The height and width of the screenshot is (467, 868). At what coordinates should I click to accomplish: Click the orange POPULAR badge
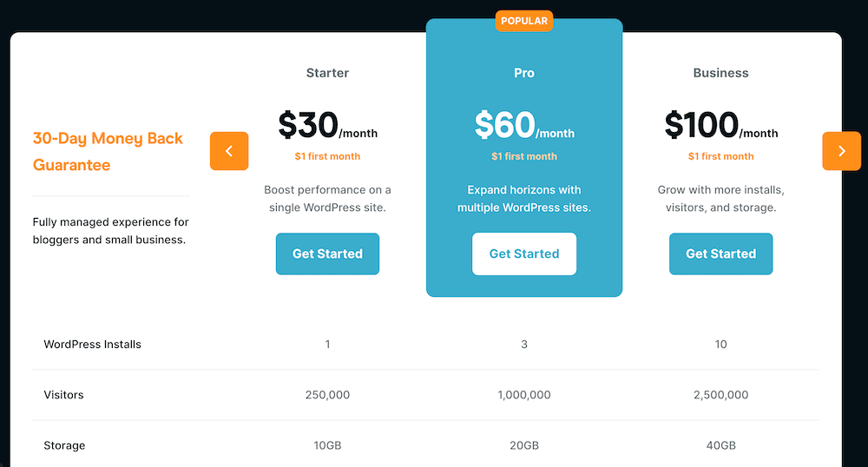524,20
